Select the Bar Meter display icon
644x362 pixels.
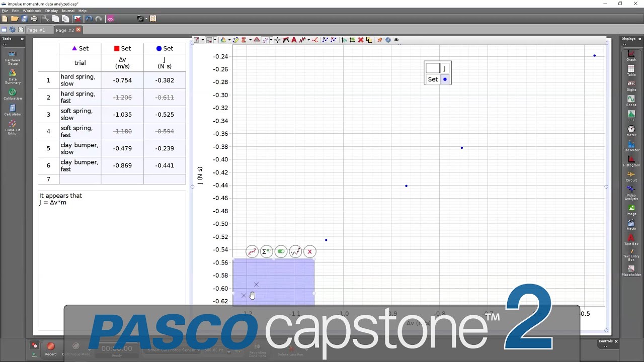pos(631,146)
